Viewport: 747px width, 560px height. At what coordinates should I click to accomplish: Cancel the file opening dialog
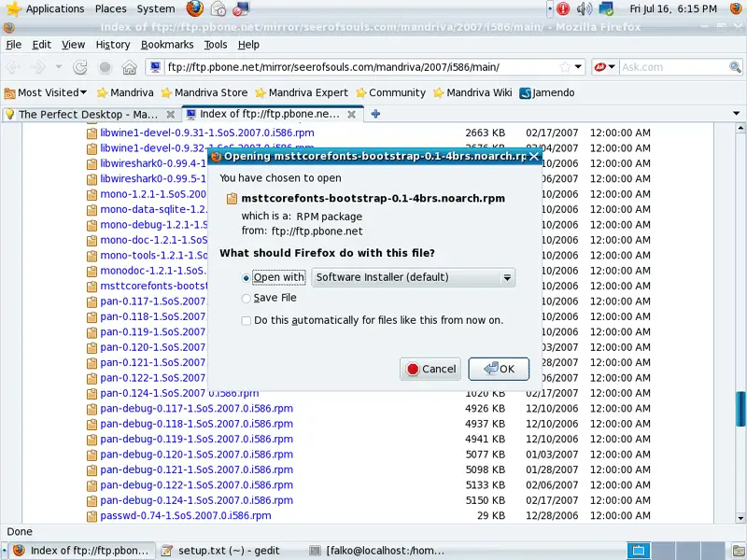tap(430, 369)
